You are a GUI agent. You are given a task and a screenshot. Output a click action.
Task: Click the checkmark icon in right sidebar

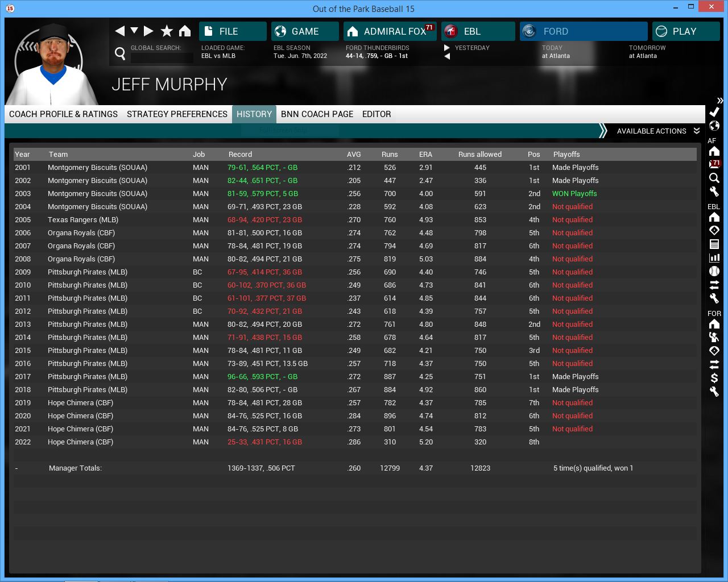point(714,112)
